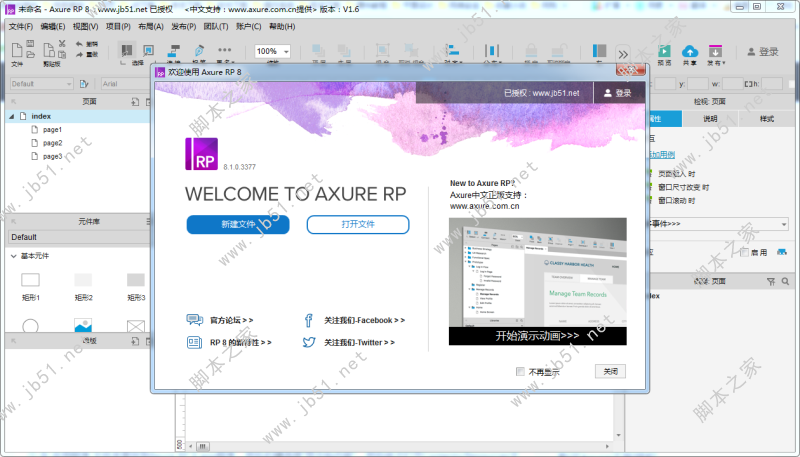
Task: Open the 文件(F) menu
Action: 21,27
